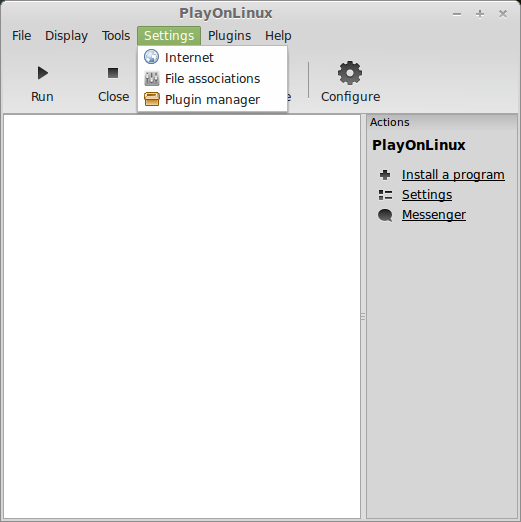Viewport: 521px width, 522px height.
Task: Click the Plugin manager box icon
Action: click(152, 99)
